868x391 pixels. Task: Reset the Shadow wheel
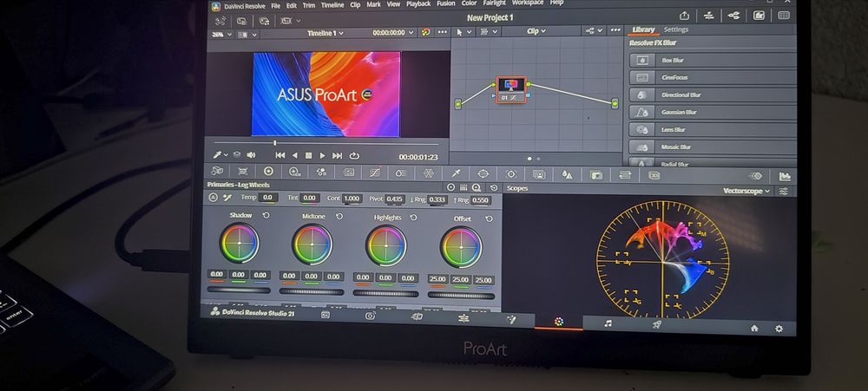(266, 215)
